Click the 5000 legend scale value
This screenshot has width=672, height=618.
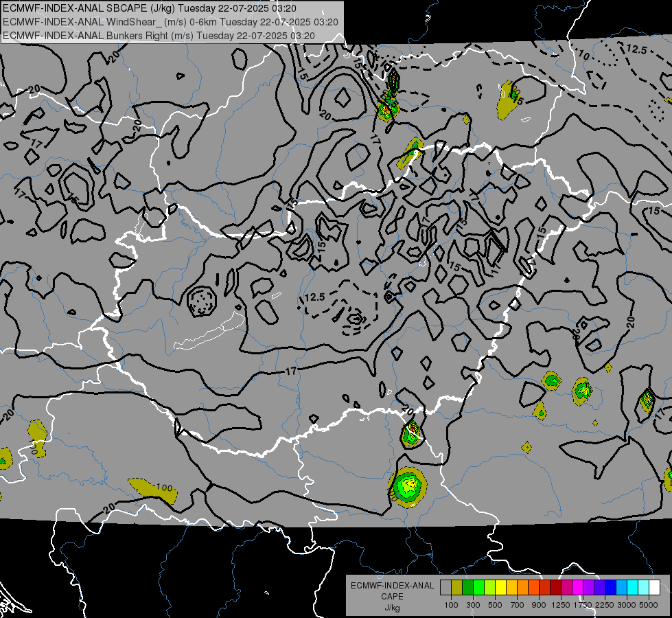(x=649, y=605)
